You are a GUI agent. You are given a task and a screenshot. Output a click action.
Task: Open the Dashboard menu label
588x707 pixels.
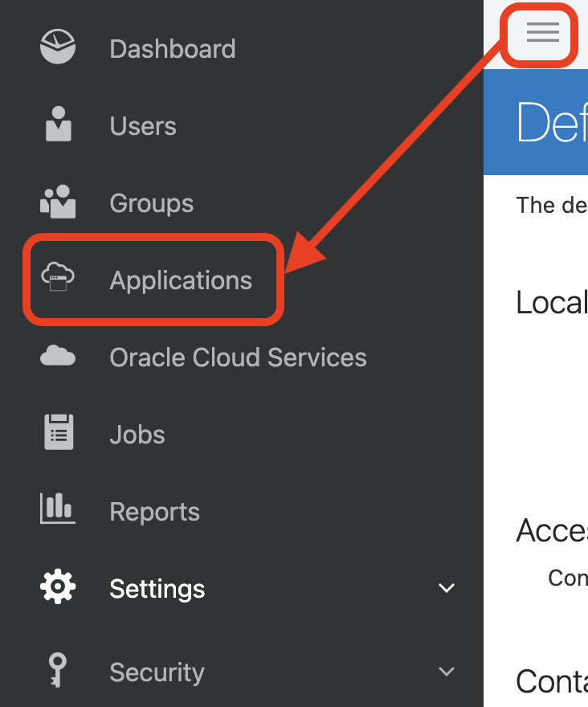click(173, 49)
